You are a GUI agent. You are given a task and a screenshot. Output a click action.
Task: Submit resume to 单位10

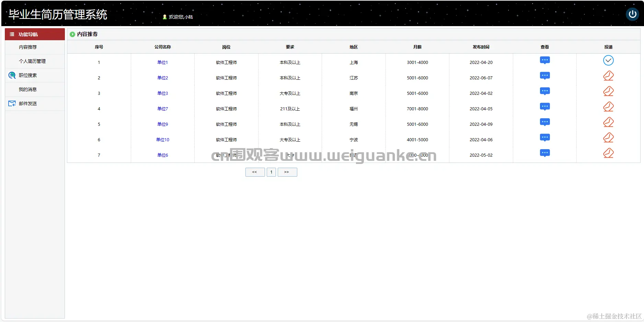tap(608, 138)
